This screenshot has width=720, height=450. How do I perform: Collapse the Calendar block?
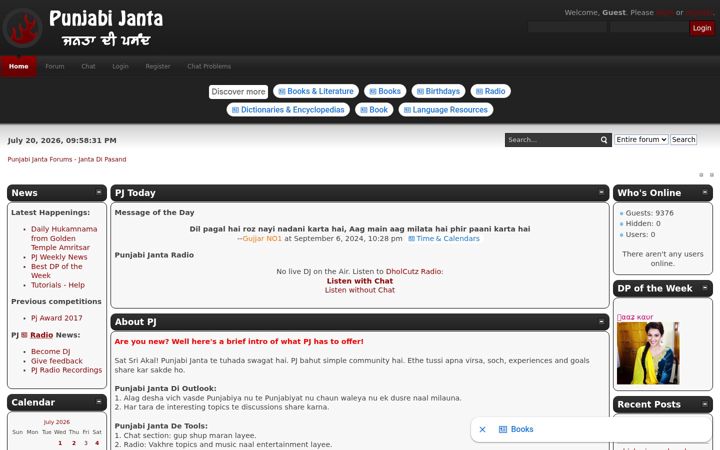click(99, 402)
